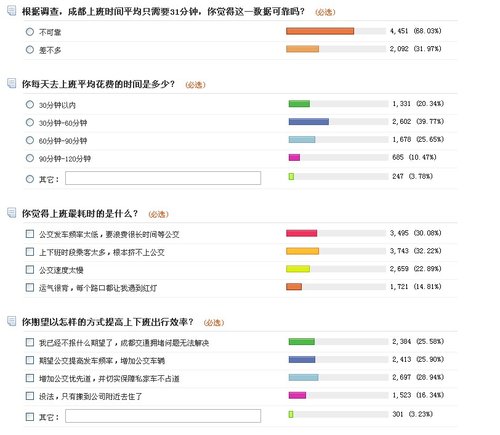The height and width of the screenshot is (435, 500).
Task: Click the 其它 text field in efficiency question
Action: (163, 416)
